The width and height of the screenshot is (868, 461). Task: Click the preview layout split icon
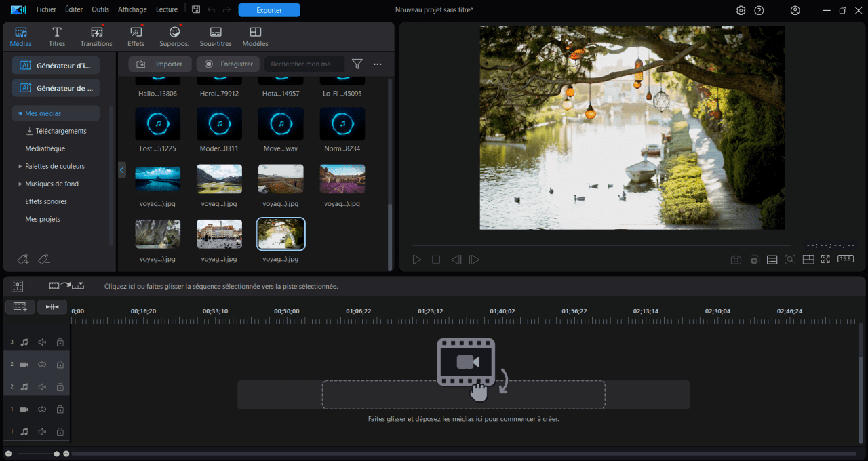808,260
